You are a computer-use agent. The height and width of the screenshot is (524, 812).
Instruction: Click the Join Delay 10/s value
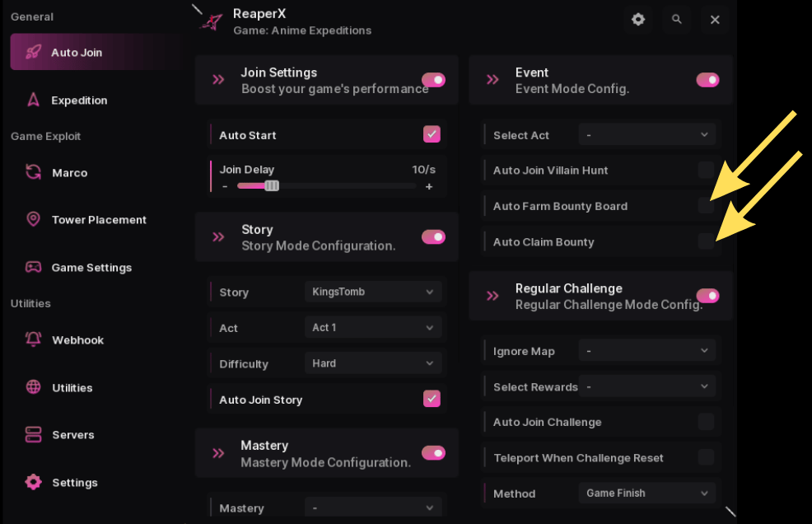click(423, 170)
